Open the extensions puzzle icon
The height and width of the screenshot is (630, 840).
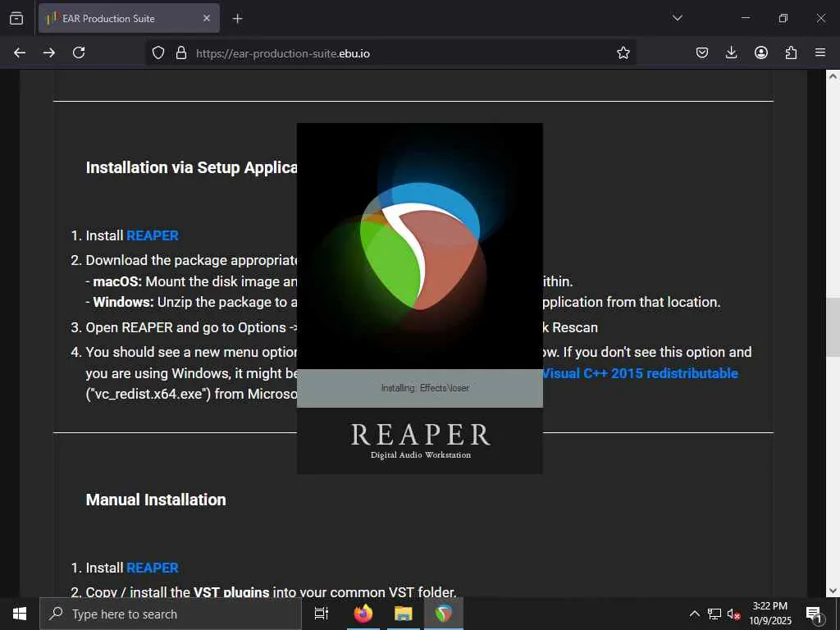click(791, 52)
